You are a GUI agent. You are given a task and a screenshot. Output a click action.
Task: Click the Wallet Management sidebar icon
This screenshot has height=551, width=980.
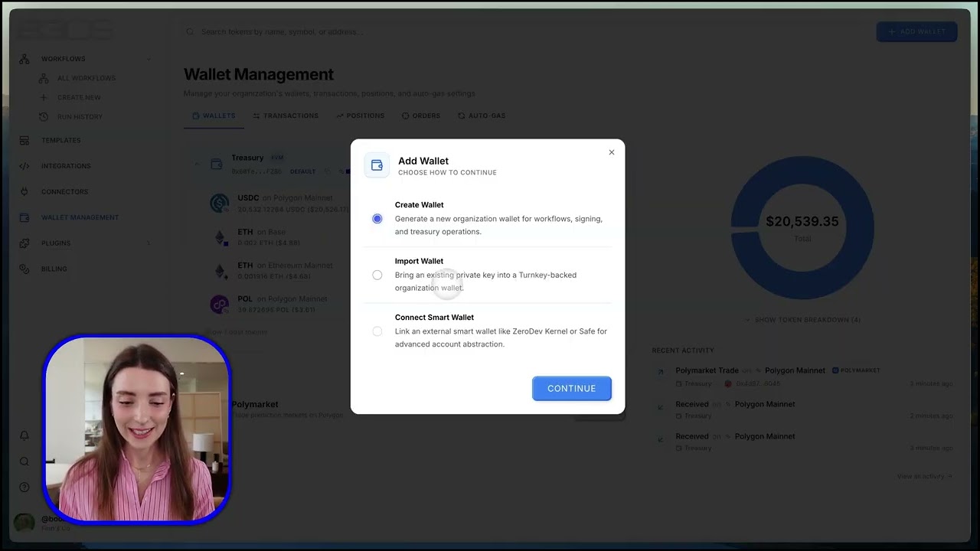tap(24, 217)
